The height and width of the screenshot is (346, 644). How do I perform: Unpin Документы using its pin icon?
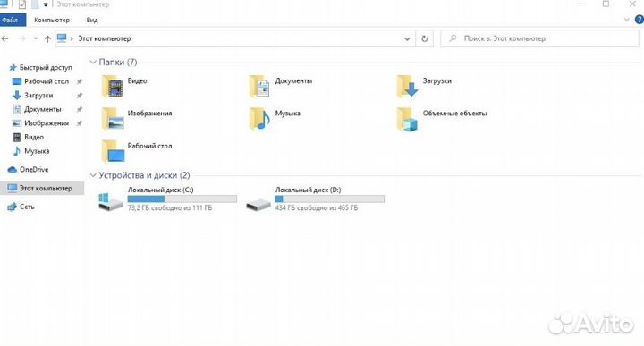[80, 109]
